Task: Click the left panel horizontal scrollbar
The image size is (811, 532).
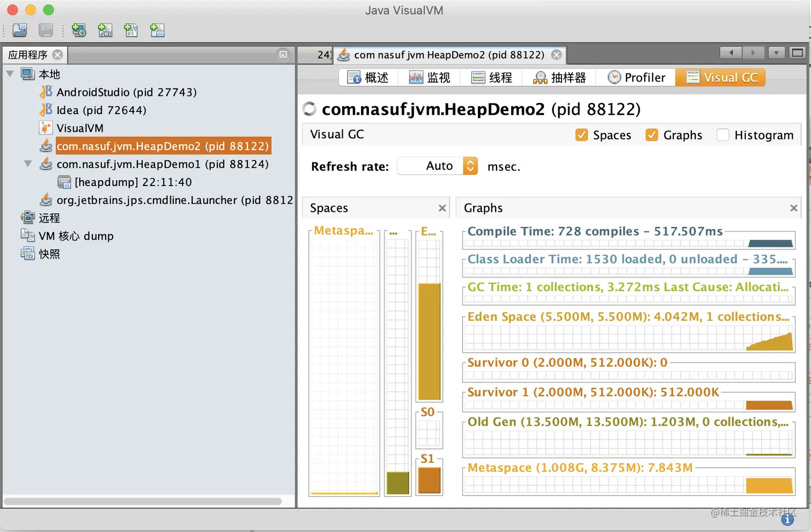Action: (143, 501)
